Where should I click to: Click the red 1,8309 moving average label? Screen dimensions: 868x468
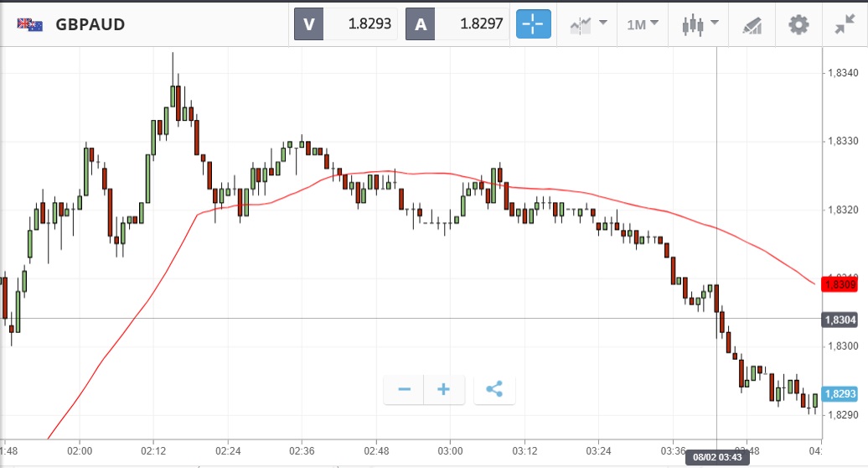click(x=840, y=285)
